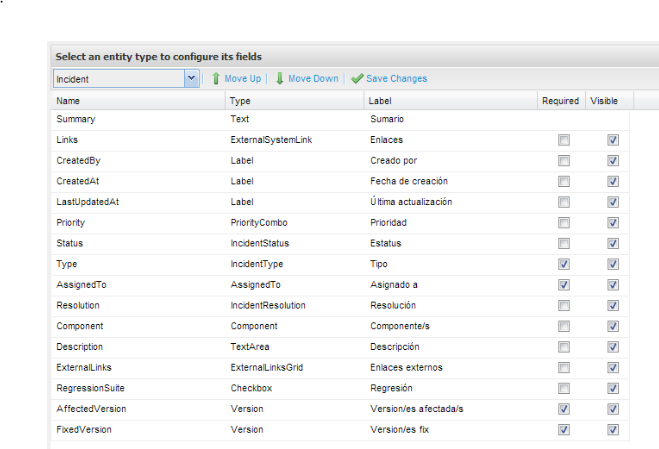Viewport: 659px width, 449px height.
Task: Disable Required for AssignedTo field
Action: (564, 285)
